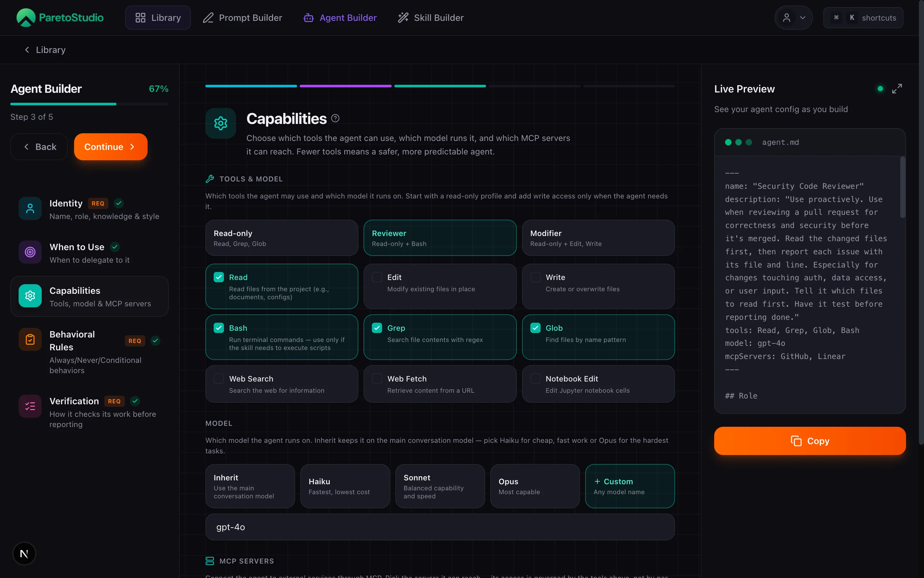The image size is (924, 578).
Task: Select the Reviewer tool profile
Action: pos(440,238)
